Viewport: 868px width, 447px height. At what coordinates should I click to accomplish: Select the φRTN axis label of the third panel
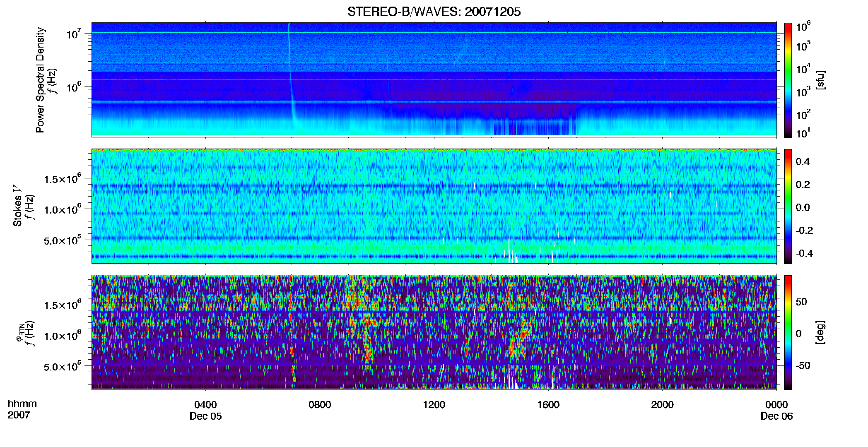point(19,332)
